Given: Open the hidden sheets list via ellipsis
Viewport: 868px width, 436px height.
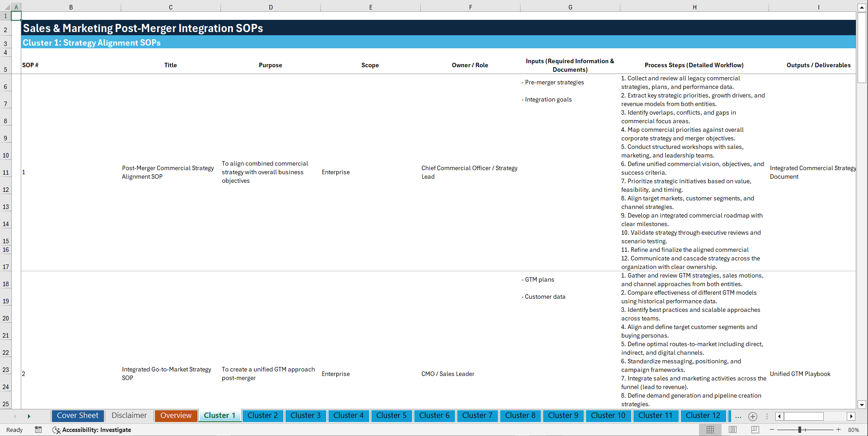Looking at the screenshot, I should (x=738, y=416).
